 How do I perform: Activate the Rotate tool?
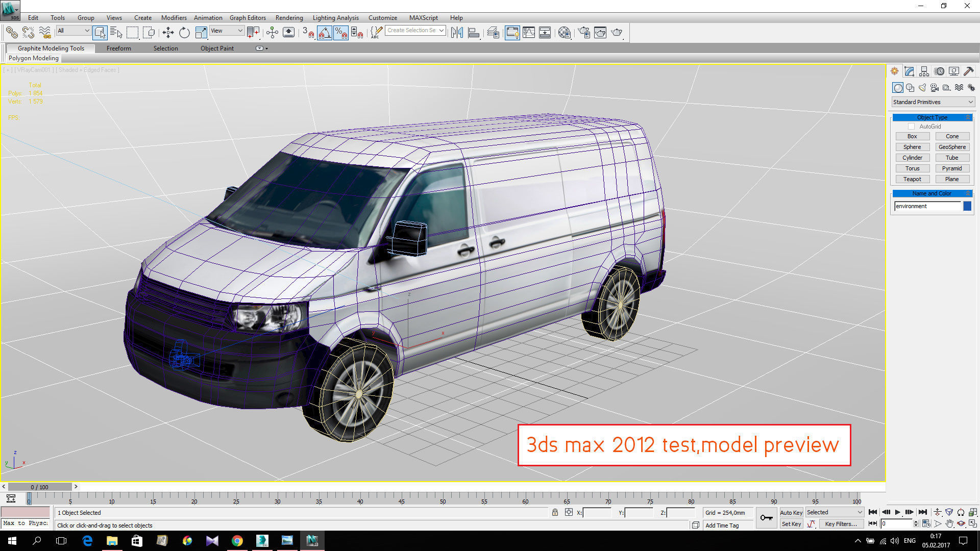pos(184,33)
